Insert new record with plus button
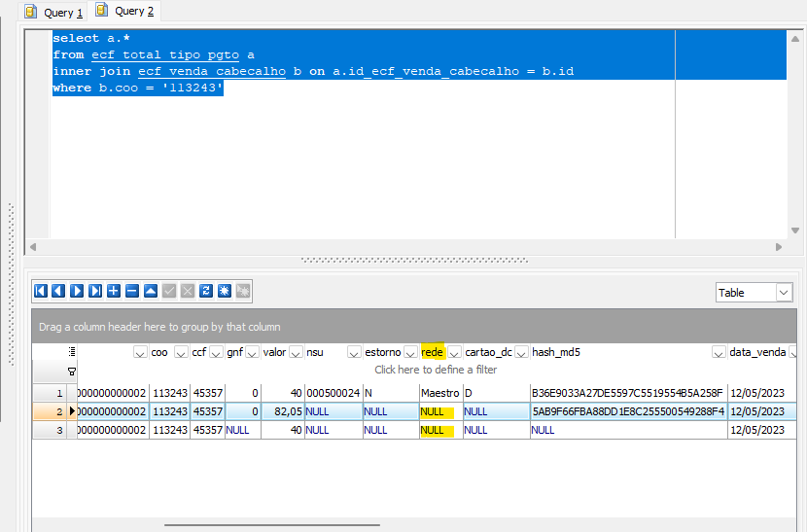This screenshot has height=532, width=807. [114, 291]
